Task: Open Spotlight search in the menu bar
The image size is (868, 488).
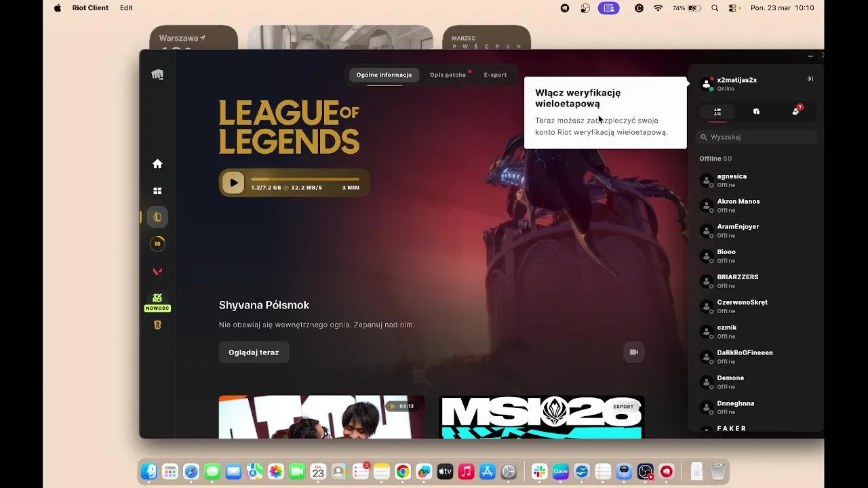Action: click(x=715, y=8)
